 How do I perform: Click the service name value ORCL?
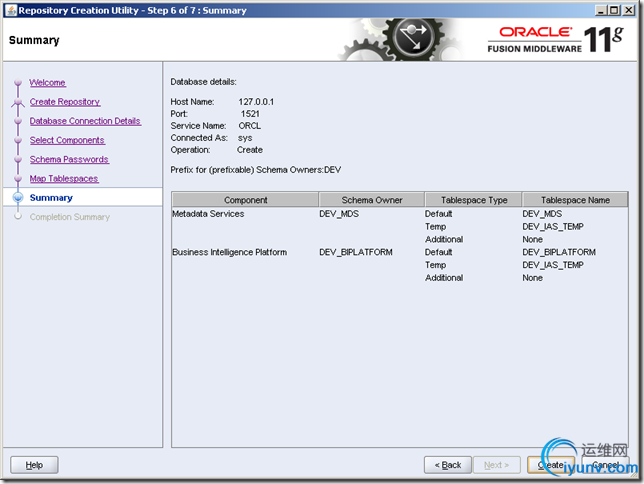coord(249,126)
